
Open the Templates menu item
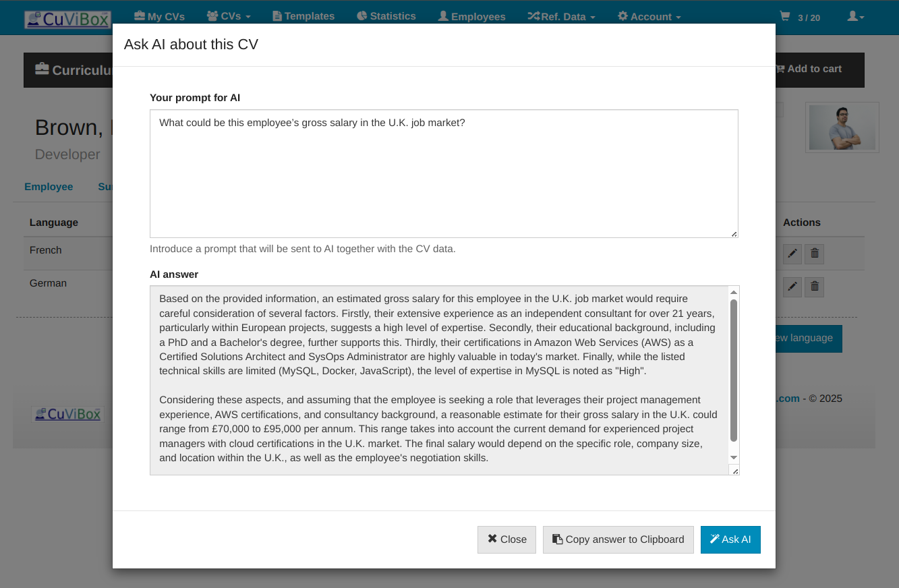pos(303,16)
